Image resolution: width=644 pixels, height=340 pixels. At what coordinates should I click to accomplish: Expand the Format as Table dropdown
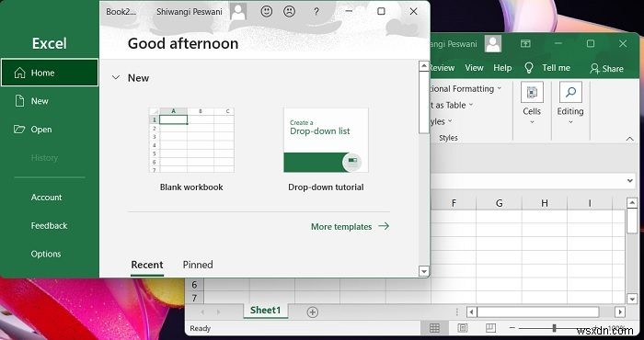471,105
